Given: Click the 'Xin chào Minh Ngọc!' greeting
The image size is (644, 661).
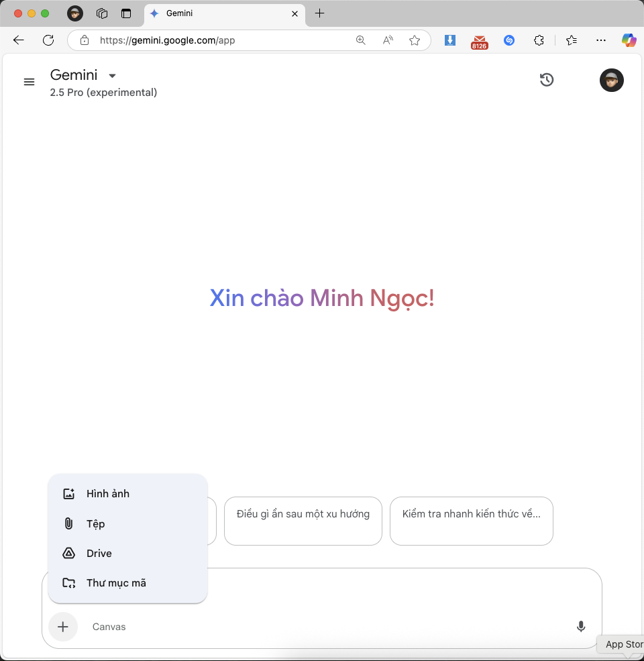Looking at the screenshot, I should pos(322,298).
